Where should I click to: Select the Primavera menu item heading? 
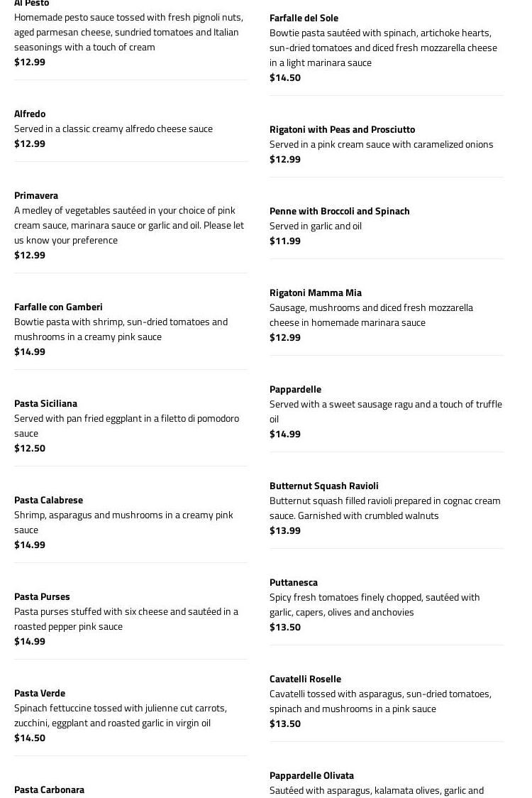click(x=36, y=195)
